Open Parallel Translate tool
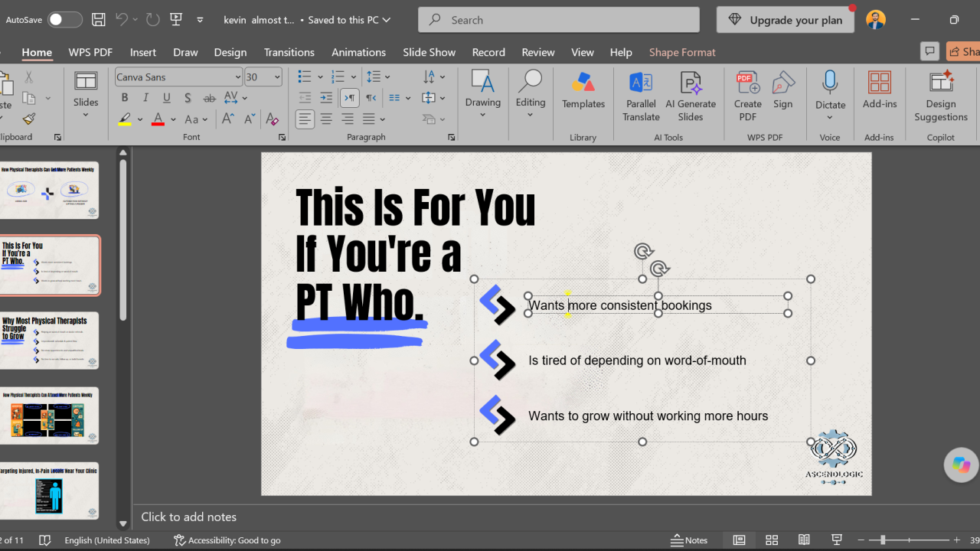980x551 pixels. [641, 96]
